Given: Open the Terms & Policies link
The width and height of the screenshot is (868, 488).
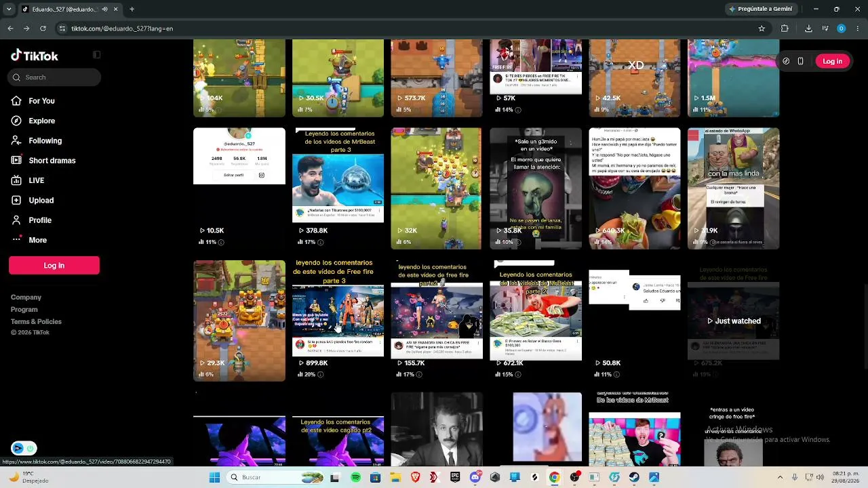Looking at the screenshot, I should click(x=36, y=321).
